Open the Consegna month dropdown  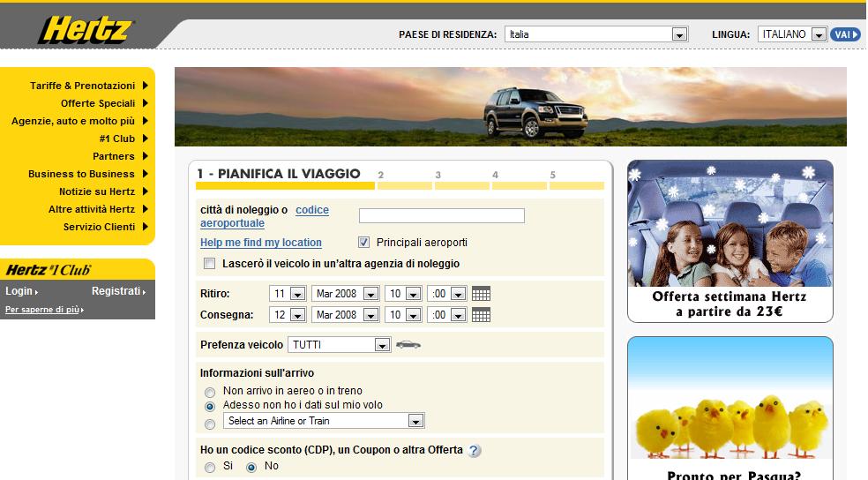click(x=346, y=314)
